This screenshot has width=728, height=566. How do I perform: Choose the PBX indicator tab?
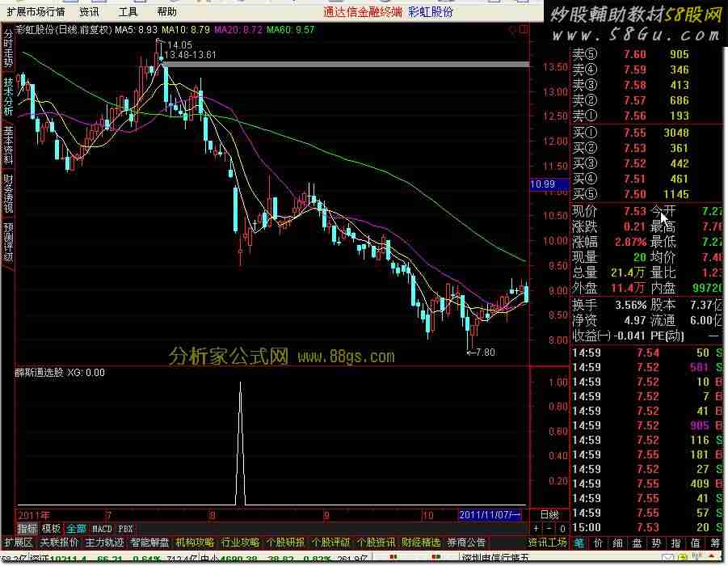point(125,529)
